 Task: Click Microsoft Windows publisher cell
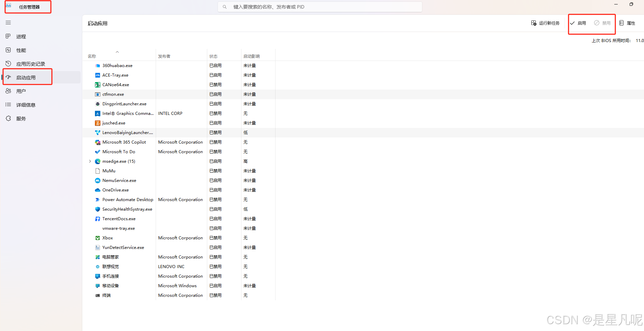(x=177, y=286)
